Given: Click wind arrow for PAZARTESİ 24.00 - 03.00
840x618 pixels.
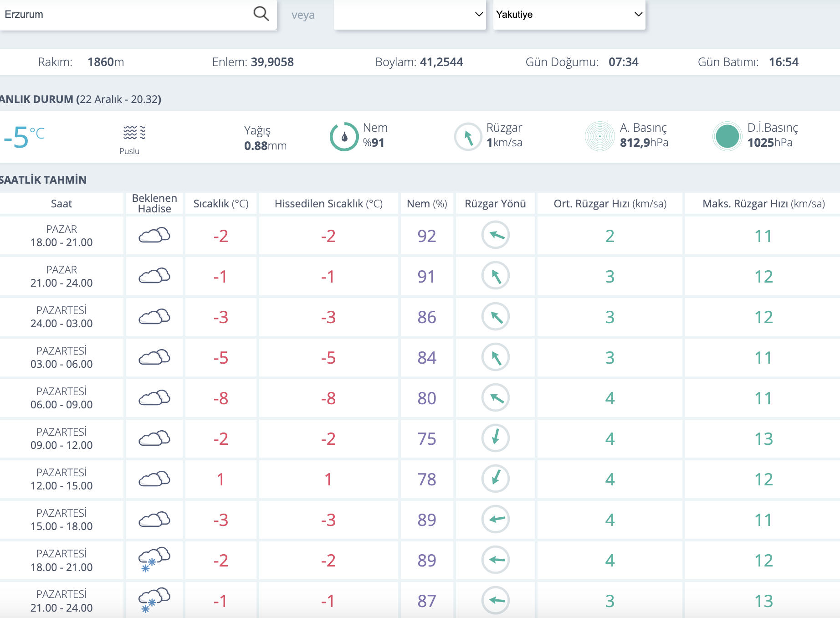Looking at the screenshot, I should [x=496, y=316].
